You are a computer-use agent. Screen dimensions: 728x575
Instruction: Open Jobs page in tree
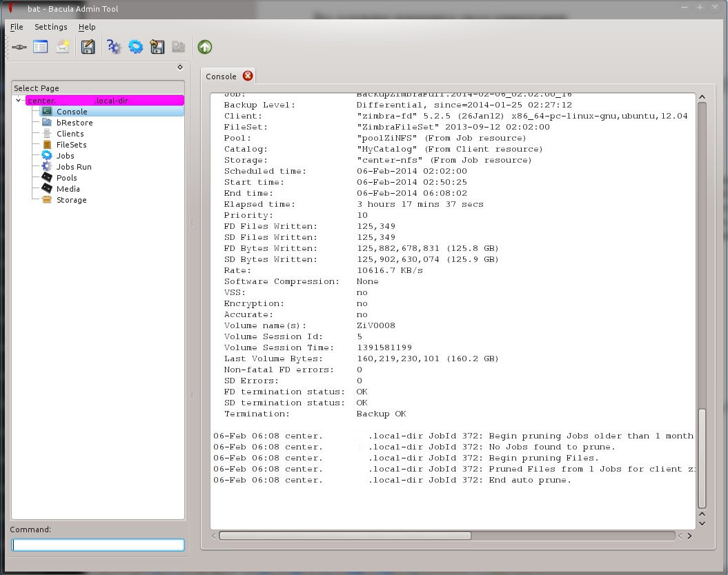coord(65,156)
